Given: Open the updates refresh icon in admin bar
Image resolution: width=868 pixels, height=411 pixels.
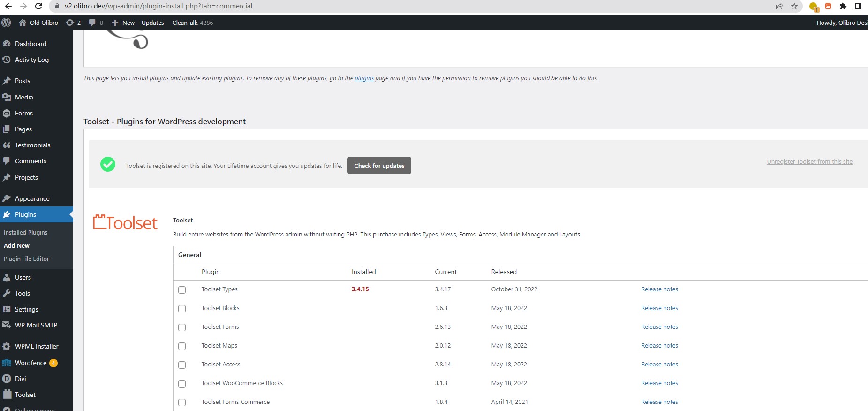Looking at the screenshot, I should click(x=70, y=23).
